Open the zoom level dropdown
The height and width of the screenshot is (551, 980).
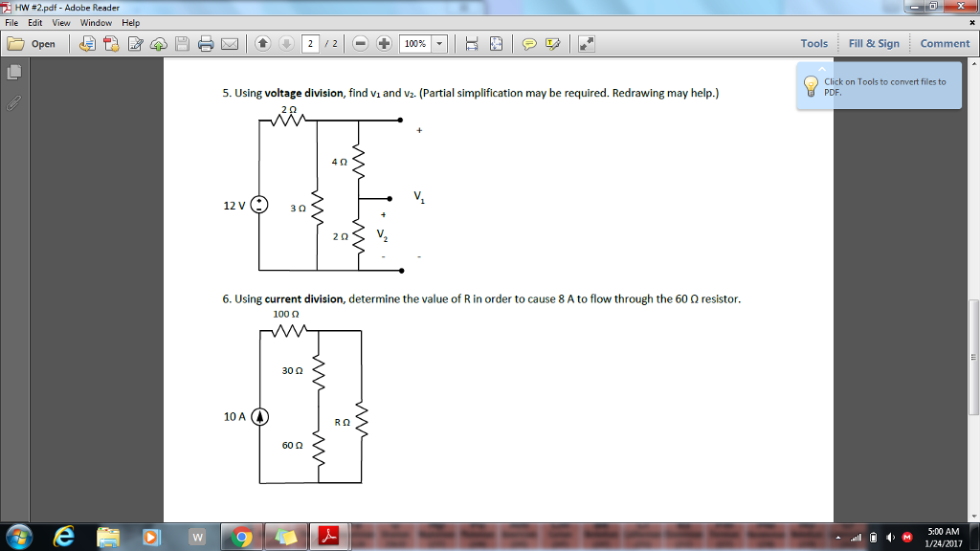439,43
